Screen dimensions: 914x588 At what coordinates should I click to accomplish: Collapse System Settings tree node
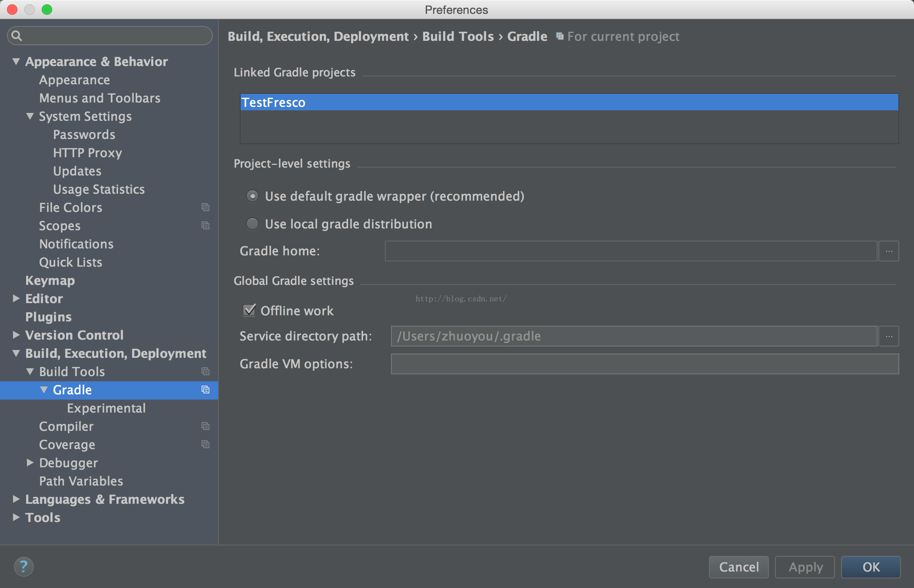coord(30,116)
